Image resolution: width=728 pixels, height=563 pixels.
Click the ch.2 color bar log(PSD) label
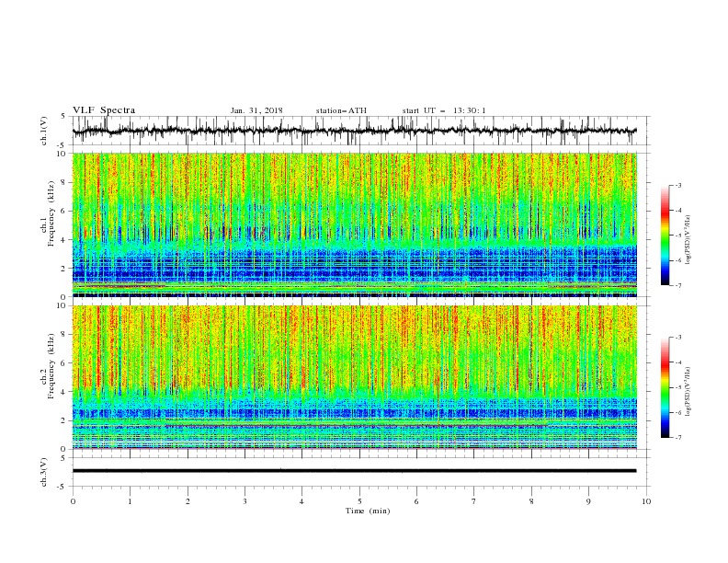tap(688, 392)
